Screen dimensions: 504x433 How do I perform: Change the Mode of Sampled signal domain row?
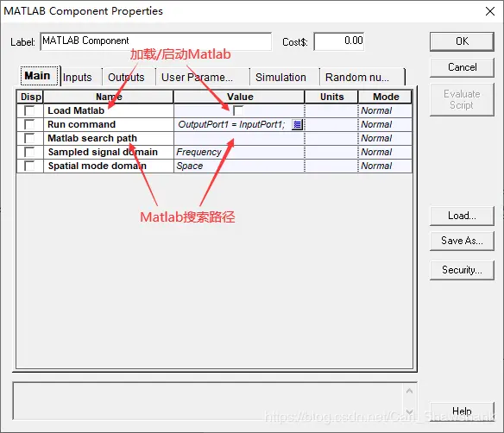pyautogui.click(x=385, y=152)
